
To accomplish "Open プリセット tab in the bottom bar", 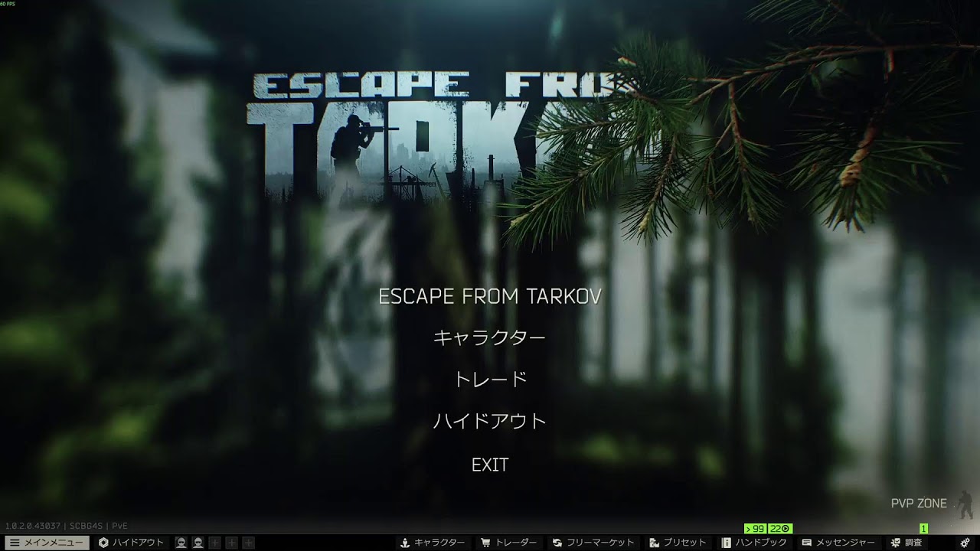I will [678, 543].
